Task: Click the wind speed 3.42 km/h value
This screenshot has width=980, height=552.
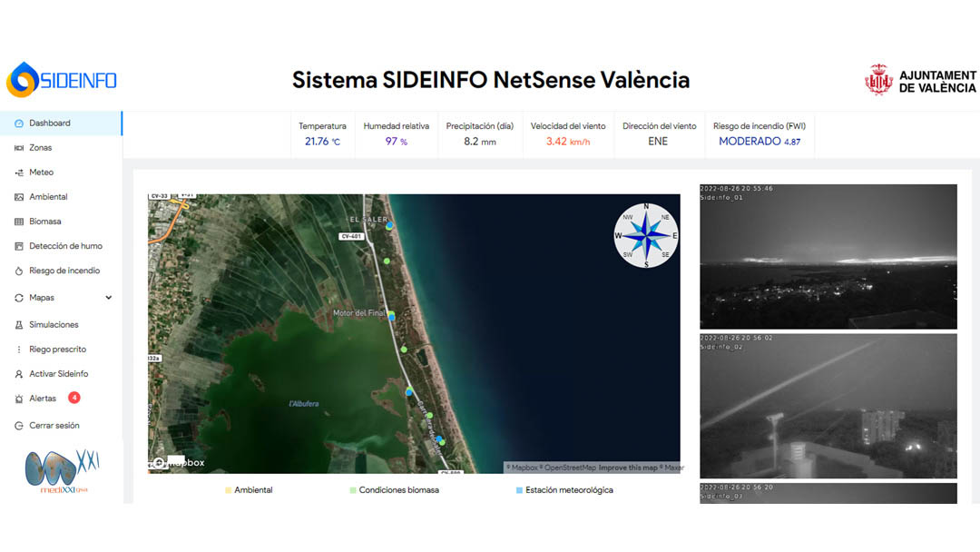Action: tap(568, 142)
